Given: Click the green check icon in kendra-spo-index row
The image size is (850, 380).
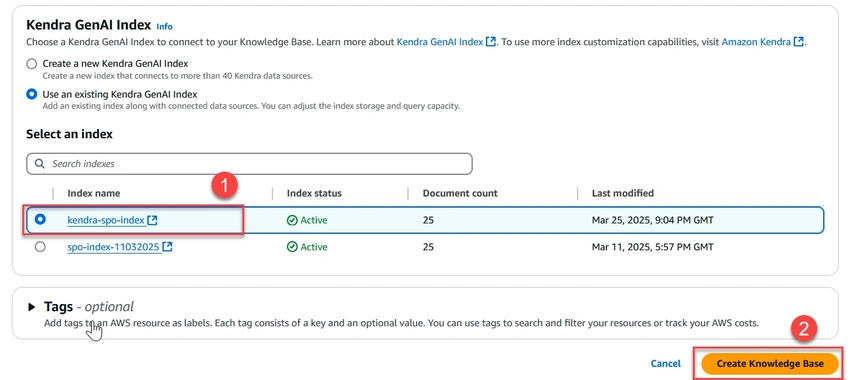Looking at the screenshot, I should tap(292, 220).
